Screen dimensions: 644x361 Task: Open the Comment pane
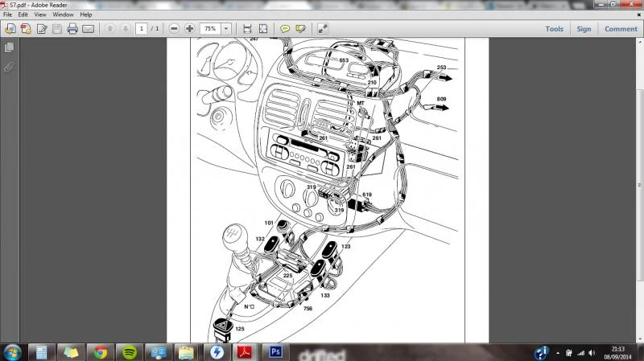point(621,29)
